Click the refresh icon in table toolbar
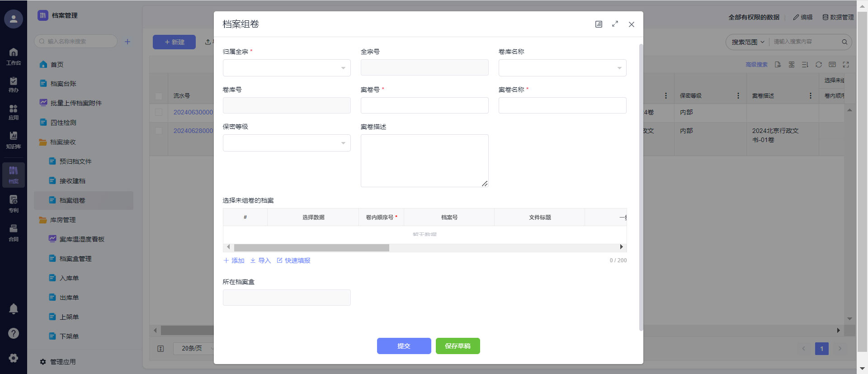Image resolution: width=868 pixels, height=374 pixels. point(818,65)
